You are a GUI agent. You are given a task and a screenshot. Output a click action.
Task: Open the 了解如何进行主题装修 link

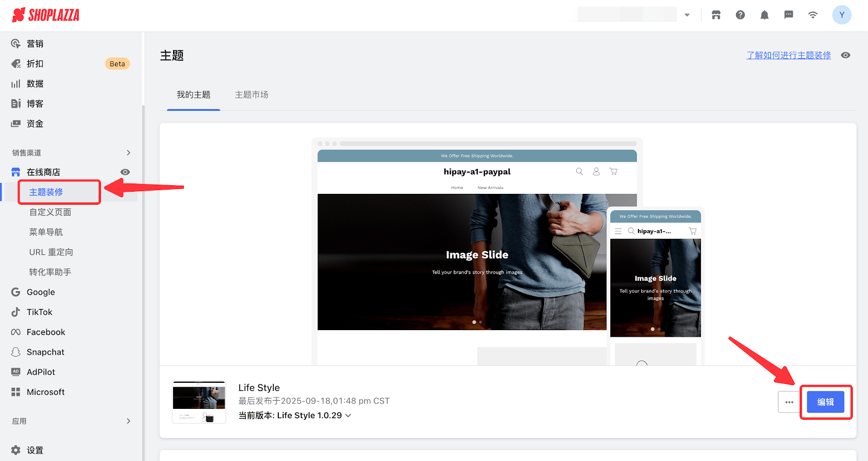point(788,55)
